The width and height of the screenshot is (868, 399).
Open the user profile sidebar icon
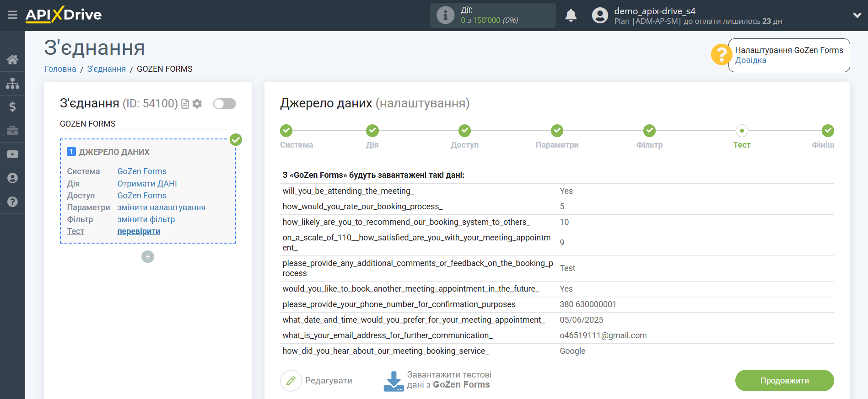click(12, 178)
